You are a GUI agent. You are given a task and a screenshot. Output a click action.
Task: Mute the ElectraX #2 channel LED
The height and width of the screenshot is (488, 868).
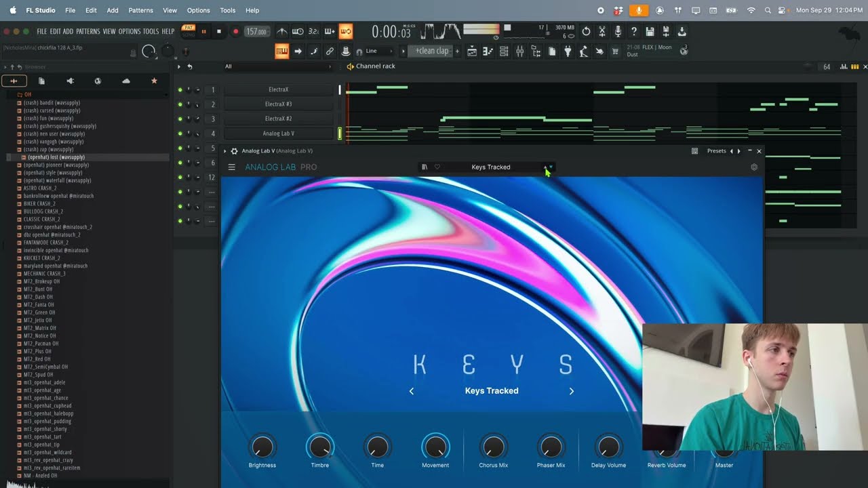pyautogui.click(x=180, y=119)
